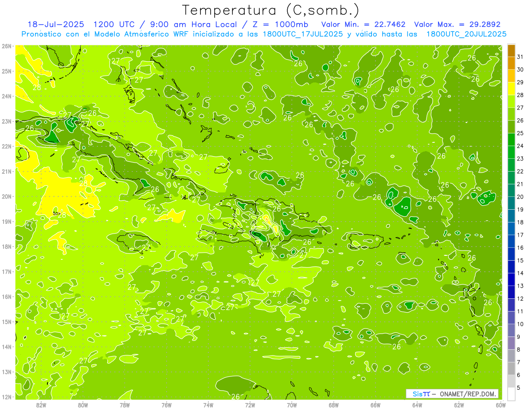Click the latitude axis label '25N'

[6, 71]
